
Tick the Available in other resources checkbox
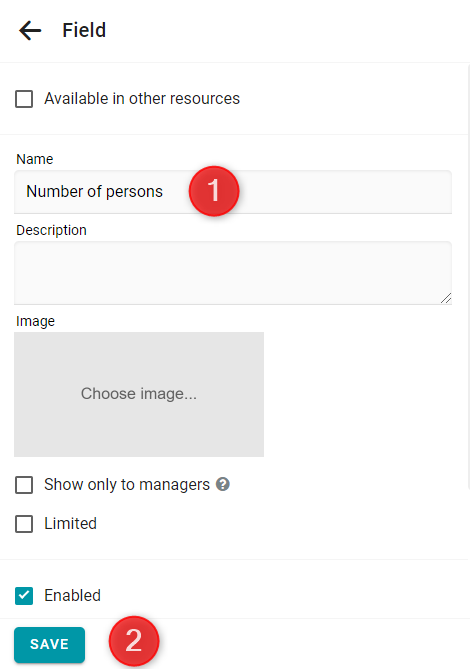coord(24,99)
